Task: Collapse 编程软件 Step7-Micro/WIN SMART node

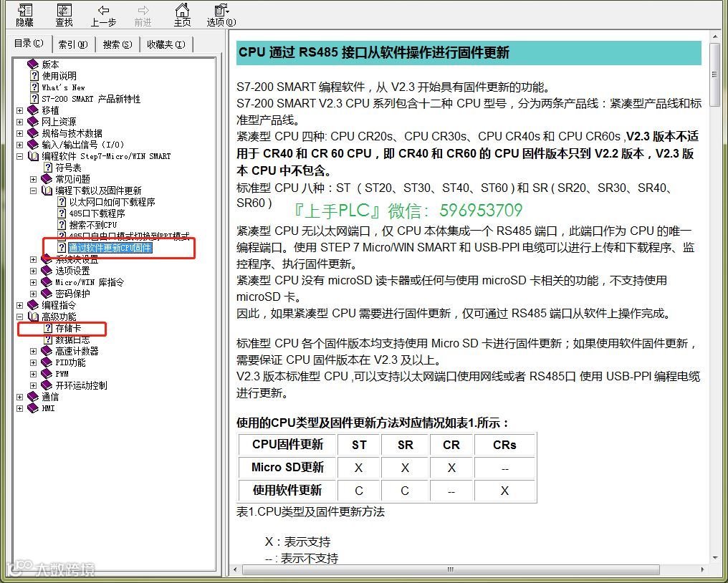Action: point(19,156)
